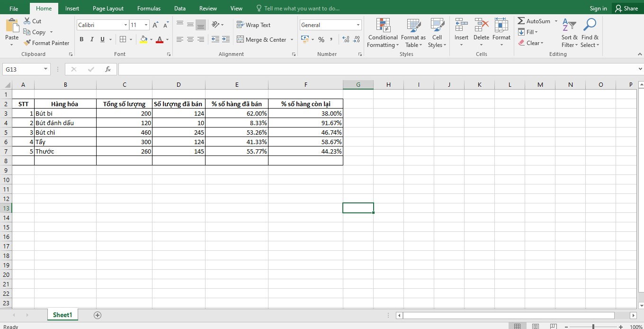Viewport: 644px width, 329px height.
Task: Expand the Name Box dropdown arrow
Action: 45,69
